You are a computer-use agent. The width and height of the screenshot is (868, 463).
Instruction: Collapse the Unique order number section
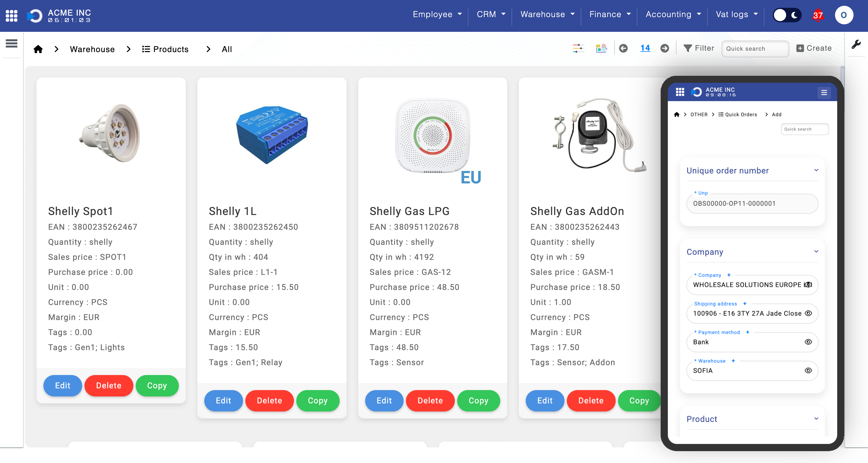[816, 170]
